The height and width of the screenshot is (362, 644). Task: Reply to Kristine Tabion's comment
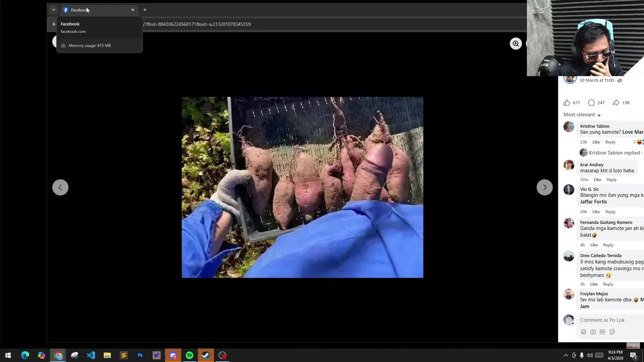tap(610, 142)
